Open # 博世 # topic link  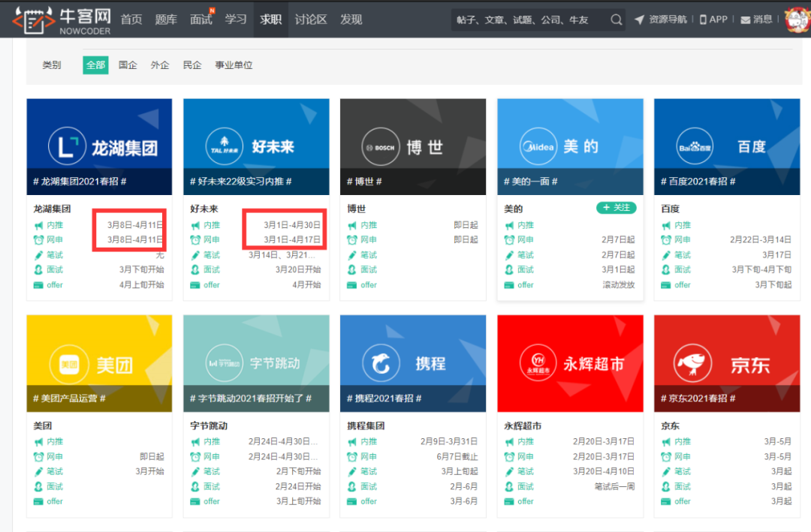(364, 182)
